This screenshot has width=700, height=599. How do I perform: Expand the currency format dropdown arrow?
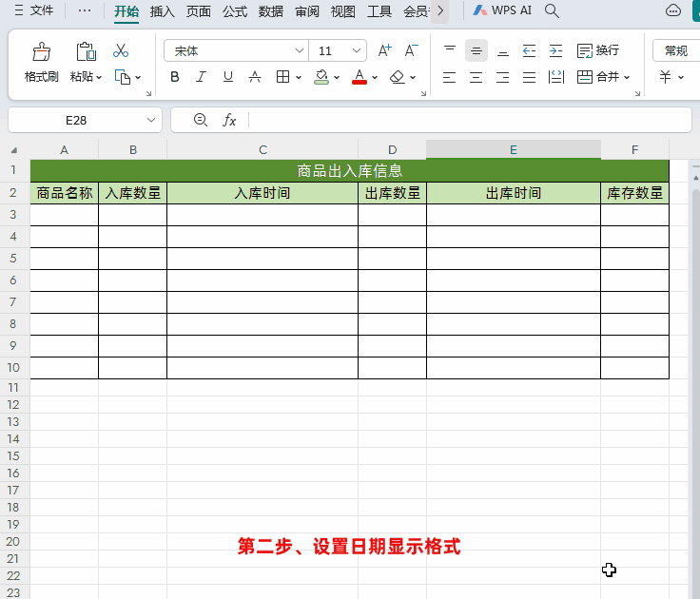click(681, 77)
